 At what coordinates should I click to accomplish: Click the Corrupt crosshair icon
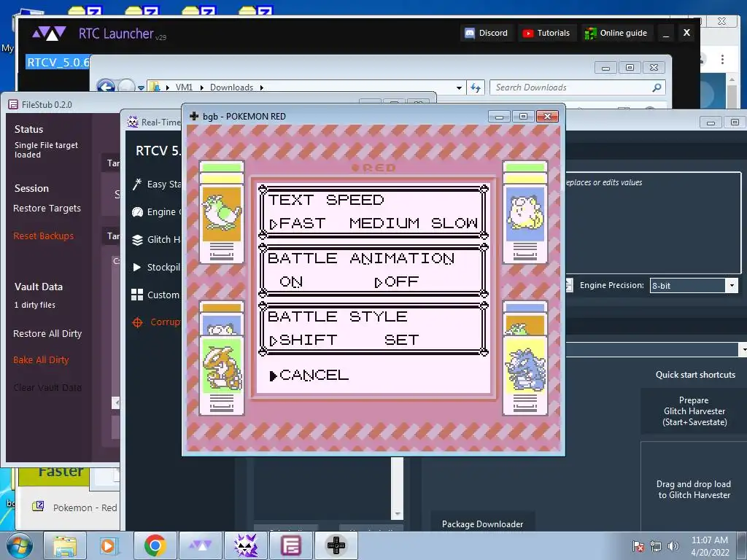tap(137, 322)
